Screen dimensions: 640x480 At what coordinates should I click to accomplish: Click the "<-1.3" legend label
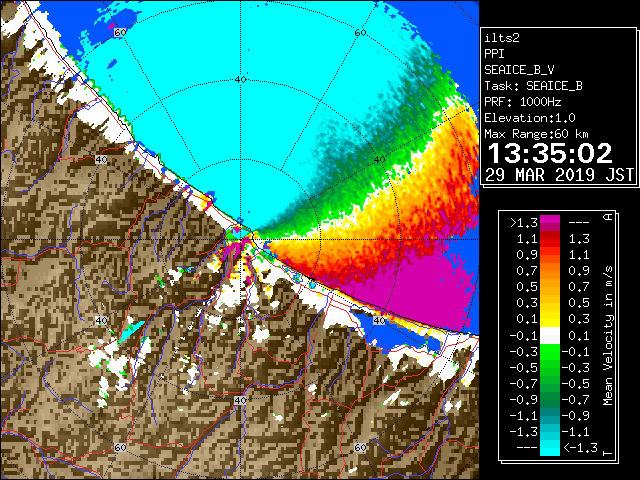[580, 448]
